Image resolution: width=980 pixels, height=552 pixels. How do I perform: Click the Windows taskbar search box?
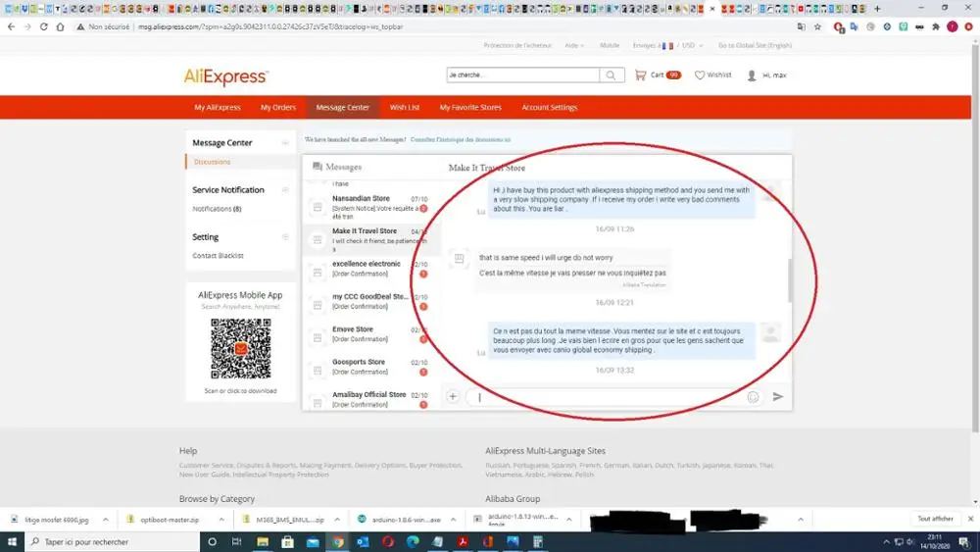tap(112, 541)
